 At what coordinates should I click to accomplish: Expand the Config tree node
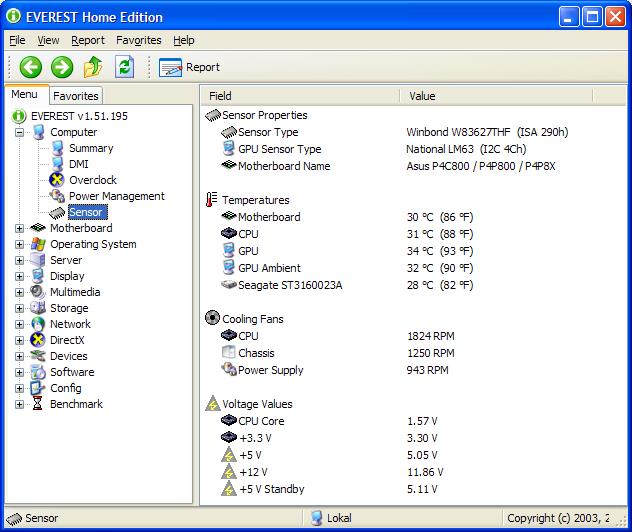(x=19, y=389)
